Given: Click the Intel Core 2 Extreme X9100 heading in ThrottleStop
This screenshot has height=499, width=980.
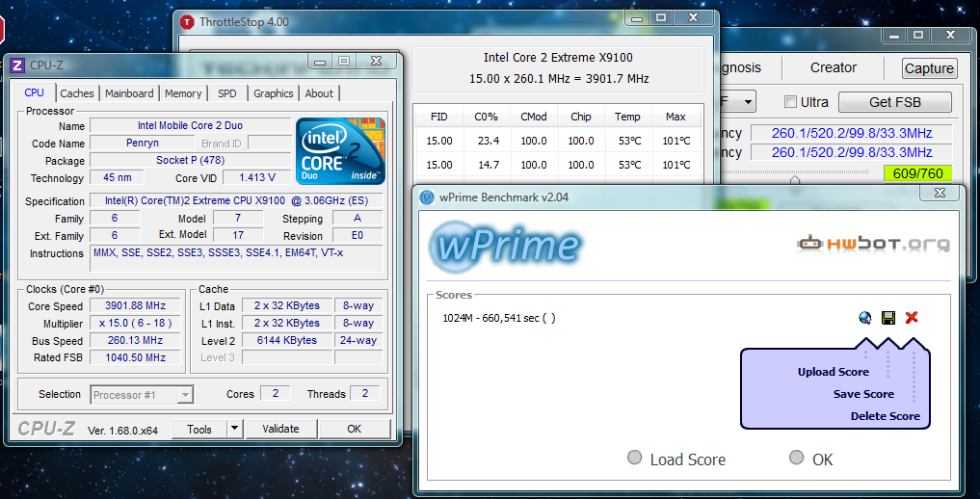Looking at the screenshot, I should (x=558, y=58).
